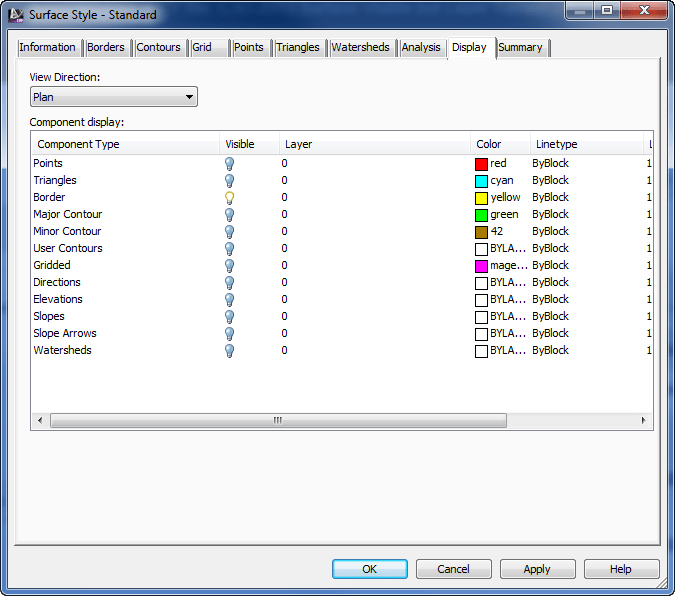The height and width of the screenshot is (596, 675).
Task: Click the scrollbar right arrow
Action: (x=644, y=420)
